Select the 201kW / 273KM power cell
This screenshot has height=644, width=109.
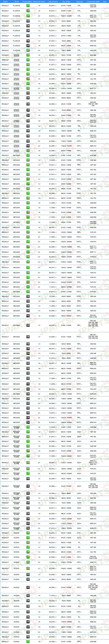tap(66, 292)
